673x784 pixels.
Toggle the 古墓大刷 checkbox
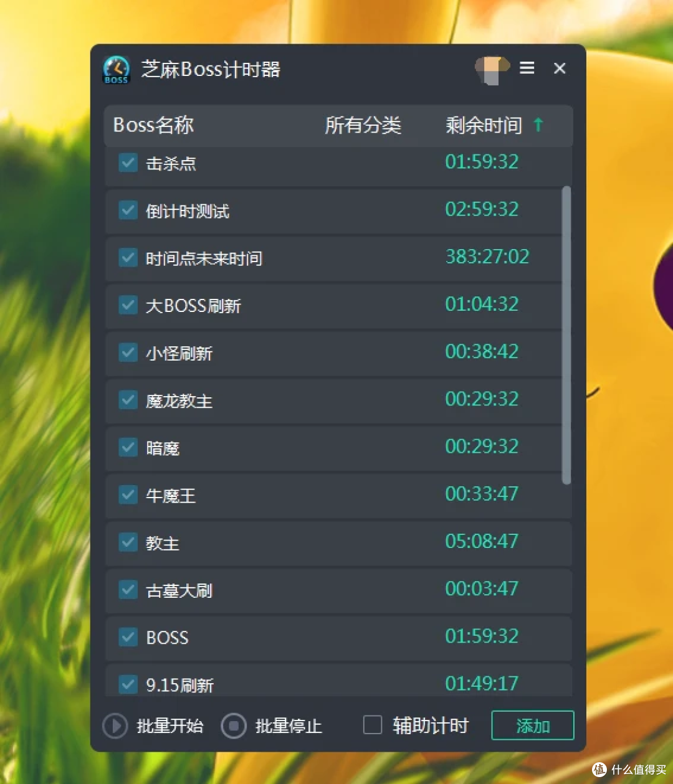128,589
